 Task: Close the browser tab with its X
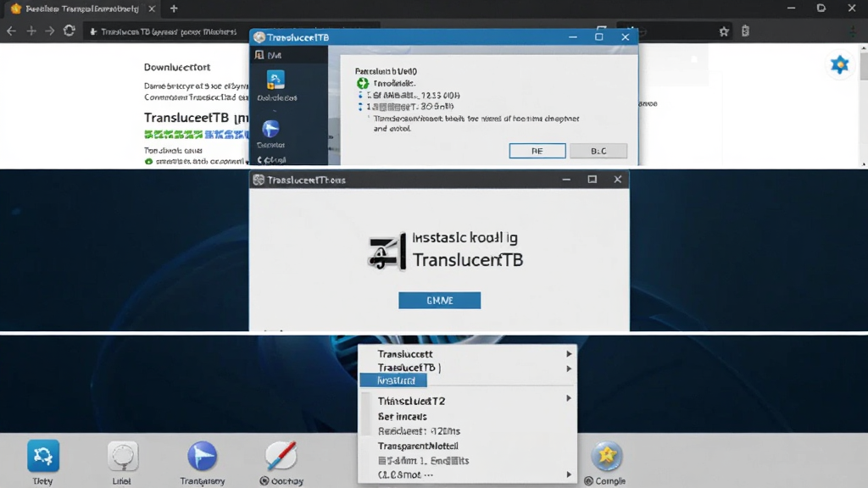tap(152, 8)
